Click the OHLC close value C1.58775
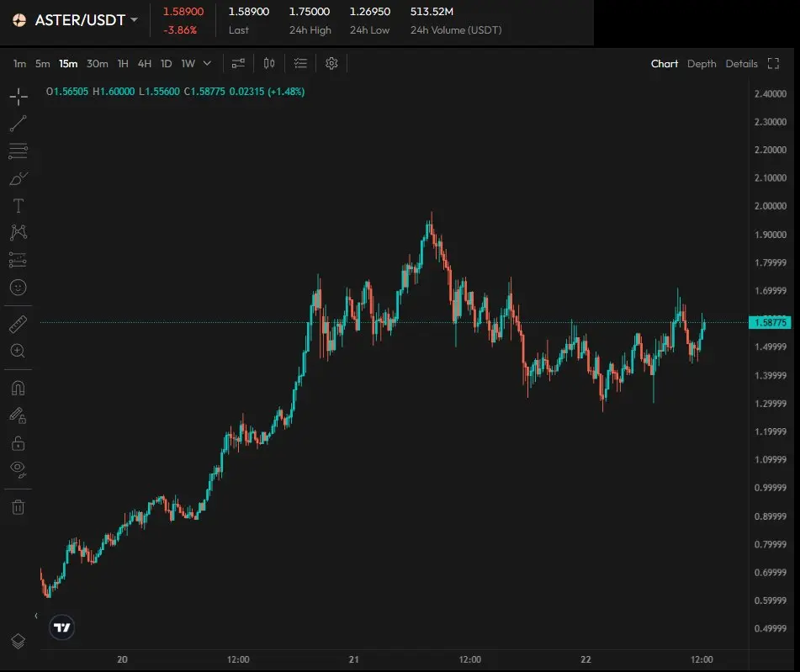800x672 pixels. (x=204, y=92)
